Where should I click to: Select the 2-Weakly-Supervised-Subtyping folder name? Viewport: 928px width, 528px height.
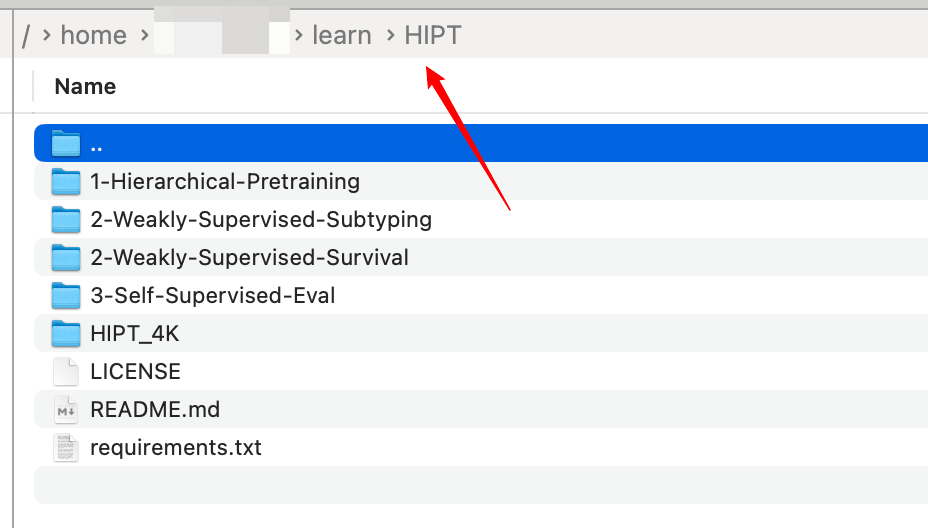[x=261, y=220]
